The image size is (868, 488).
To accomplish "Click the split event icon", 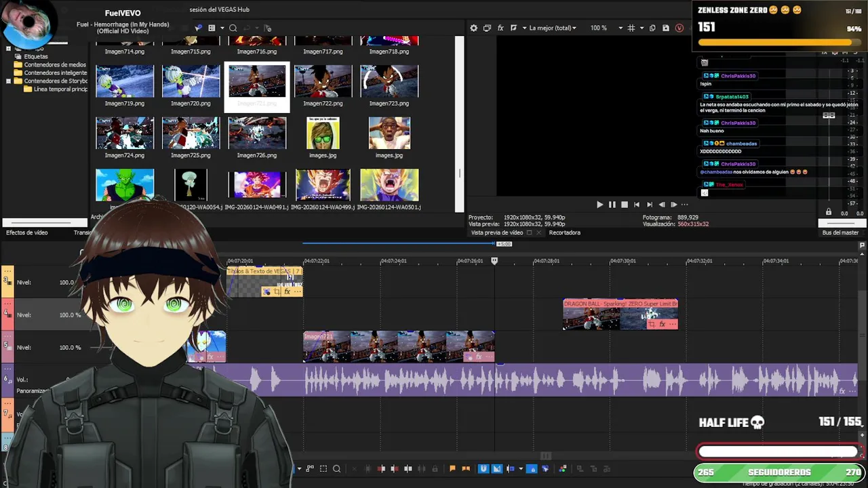I will [x=408, y=468].
